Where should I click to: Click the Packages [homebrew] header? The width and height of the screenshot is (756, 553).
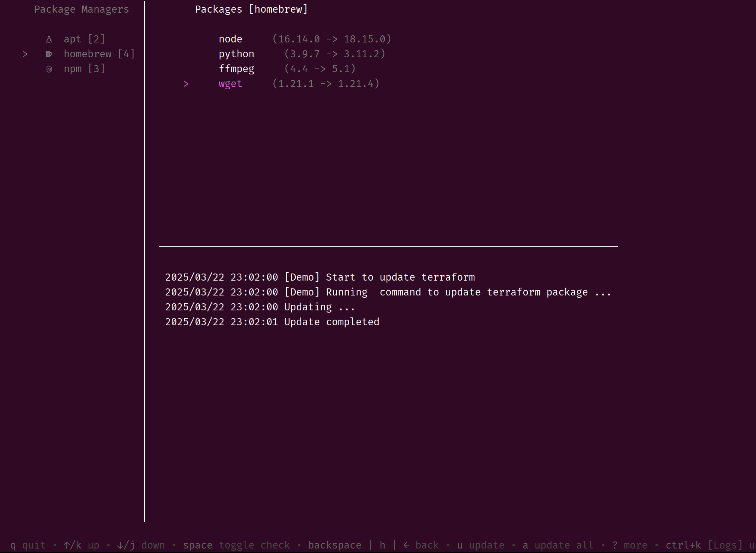pyautogui.click(x=251, y=9)
